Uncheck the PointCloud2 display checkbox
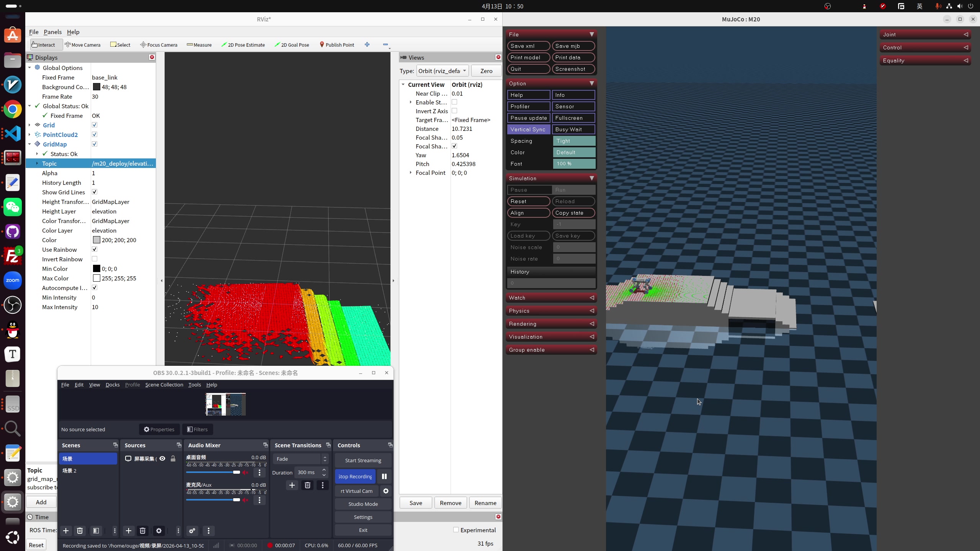 pyautogui.click(x=95, y=135)
